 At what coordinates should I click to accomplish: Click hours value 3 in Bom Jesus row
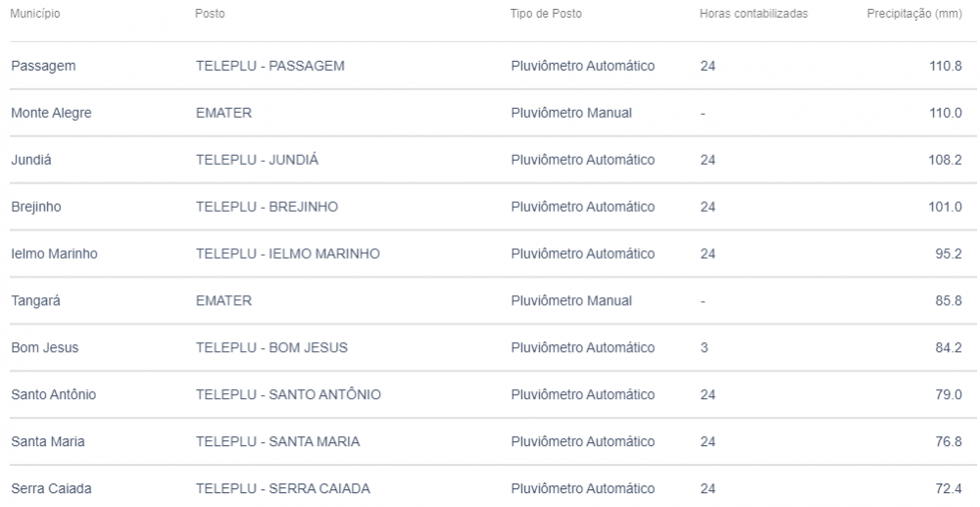(x=705, y=348)
